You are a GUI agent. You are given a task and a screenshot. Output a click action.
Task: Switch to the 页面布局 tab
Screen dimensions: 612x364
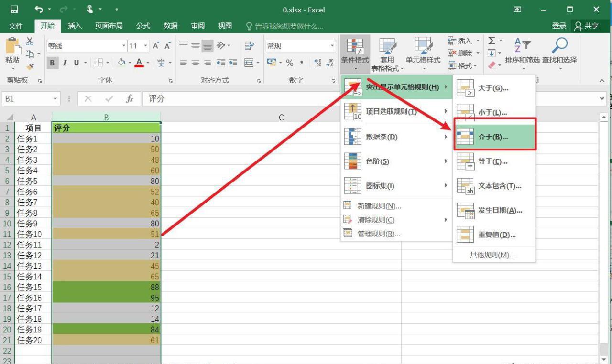click(109, 26)
